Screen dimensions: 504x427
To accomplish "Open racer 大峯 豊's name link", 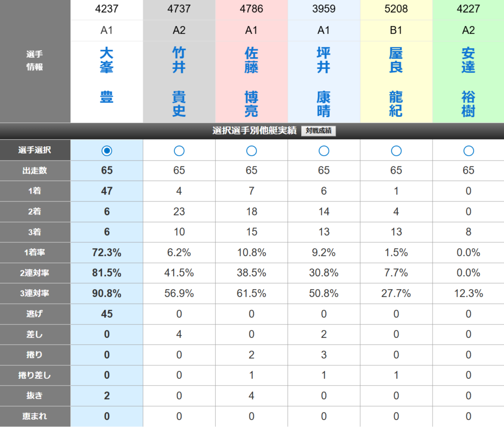I will coord(107,75).
